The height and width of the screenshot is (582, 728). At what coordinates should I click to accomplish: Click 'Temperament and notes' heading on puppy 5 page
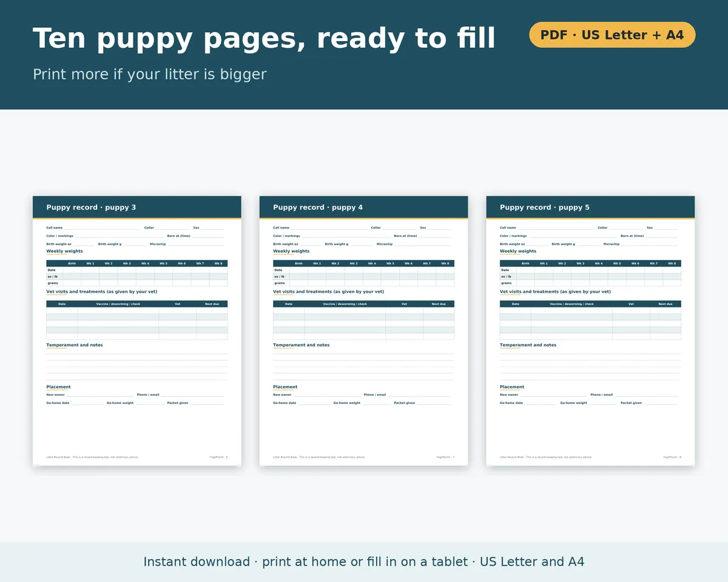click(528, 345)
